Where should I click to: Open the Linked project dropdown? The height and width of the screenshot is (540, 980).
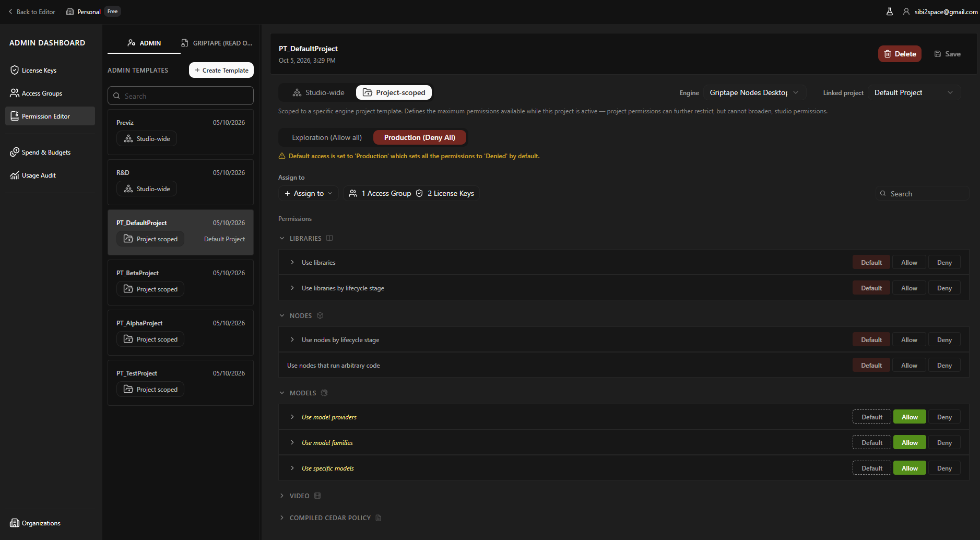[914, 92]
